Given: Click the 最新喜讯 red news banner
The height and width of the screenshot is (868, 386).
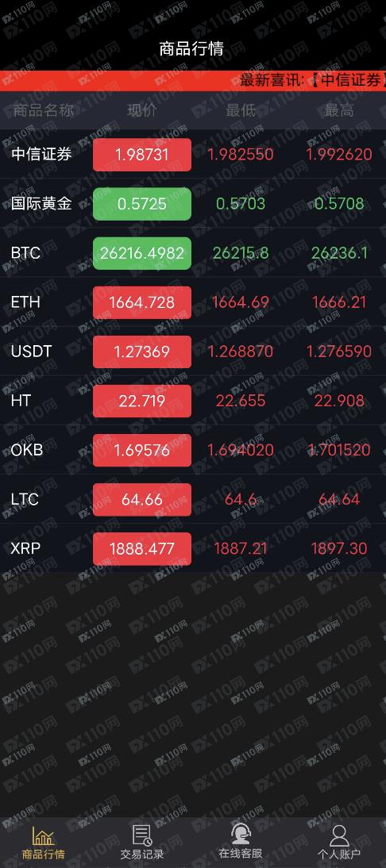Looking at the screenshot, I should tap(193, 80).
